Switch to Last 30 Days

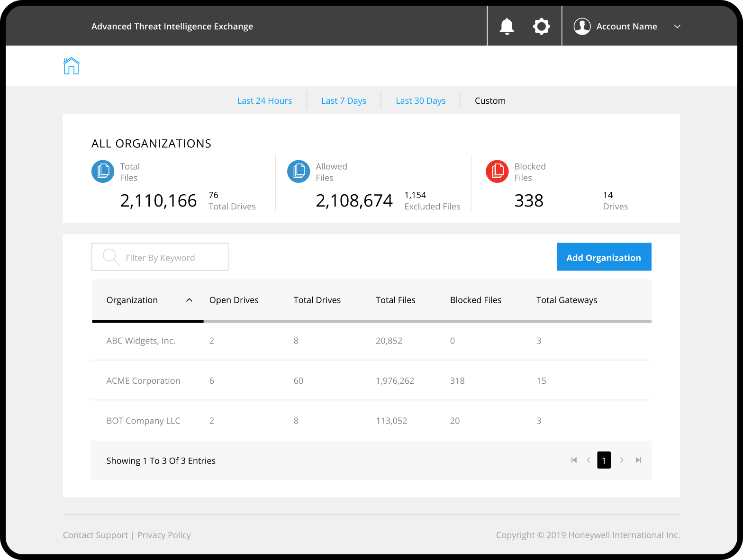pos(420,101)
